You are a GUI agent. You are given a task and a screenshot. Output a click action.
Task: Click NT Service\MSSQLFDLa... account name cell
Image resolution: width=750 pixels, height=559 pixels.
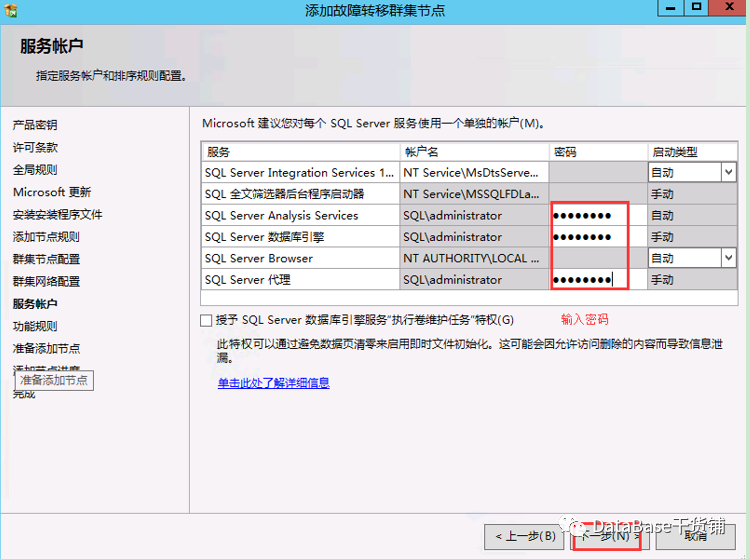tap(474, 194)
